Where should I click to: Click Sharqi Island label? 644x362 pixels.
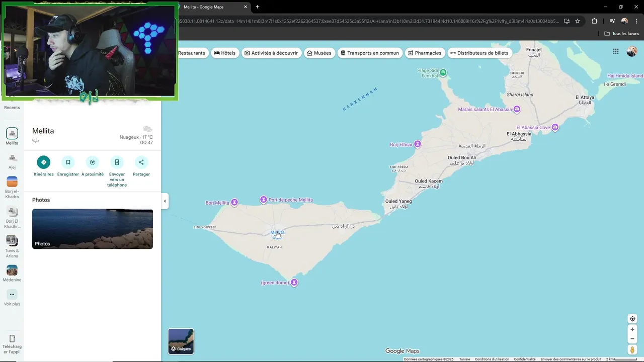520,95
